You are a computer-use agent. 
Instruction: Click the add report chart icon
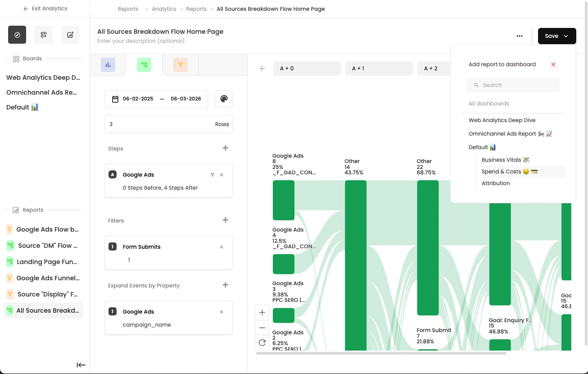pyautogui.click(x=70, y=35)
